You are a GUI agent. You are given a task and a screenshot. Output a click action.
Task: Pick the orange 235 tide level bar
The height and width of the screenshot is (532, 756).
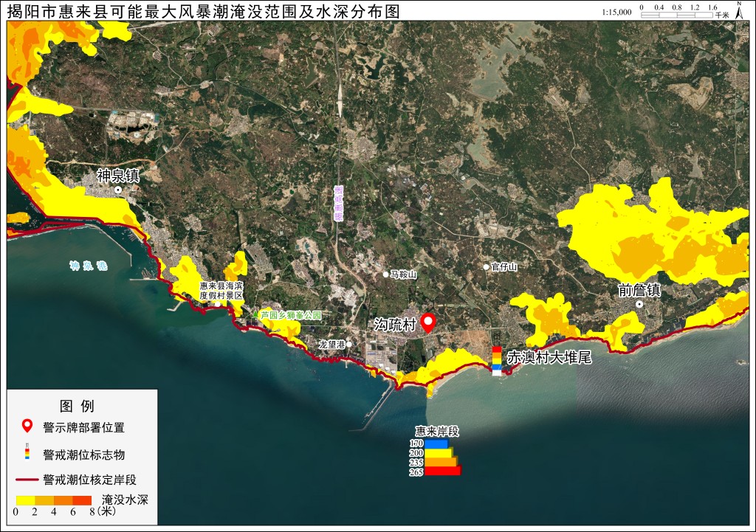point(441,462)
